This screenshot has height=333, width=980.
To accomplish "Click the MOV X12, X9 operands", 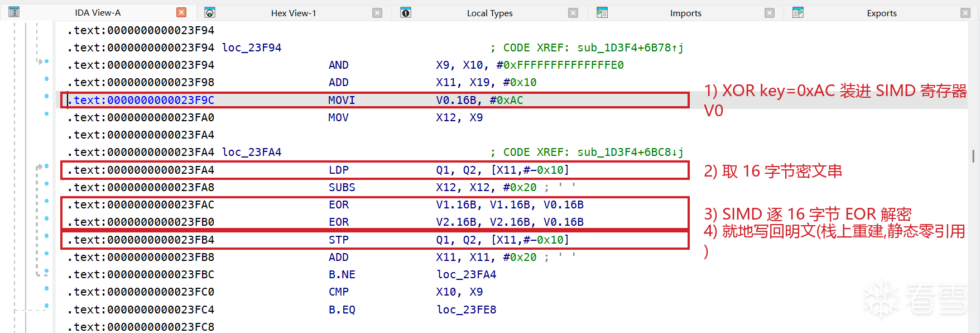I will (x=460, y=117).
